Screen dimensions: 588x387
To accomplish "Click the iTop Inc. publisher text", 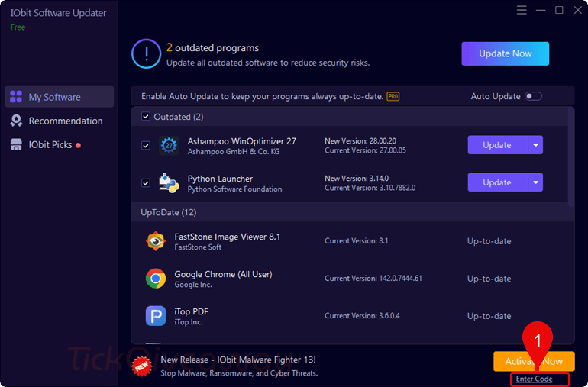I will 189,322.
